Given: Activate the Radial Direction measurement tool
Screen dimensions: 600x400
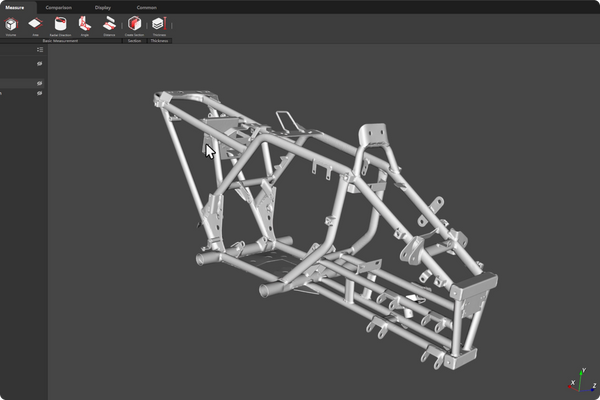Looking at the screenshot, I should click(60, 24).
